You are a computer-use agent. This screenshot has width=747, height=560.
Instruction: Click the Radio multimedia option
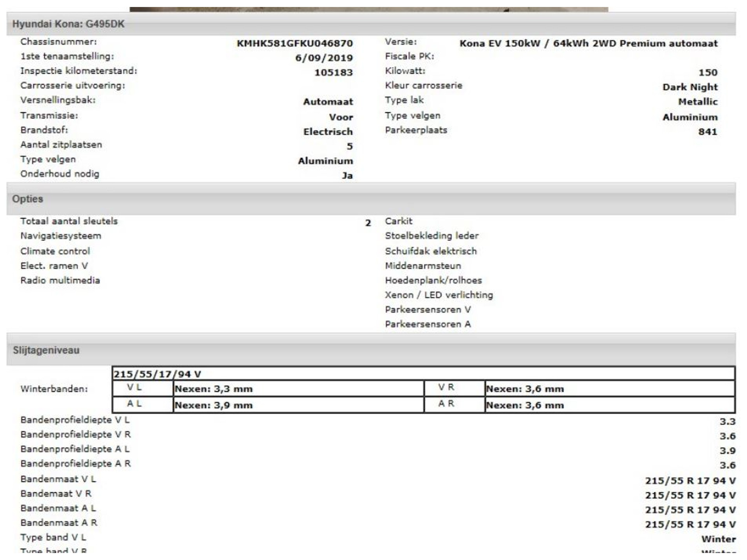pos(60,280)
